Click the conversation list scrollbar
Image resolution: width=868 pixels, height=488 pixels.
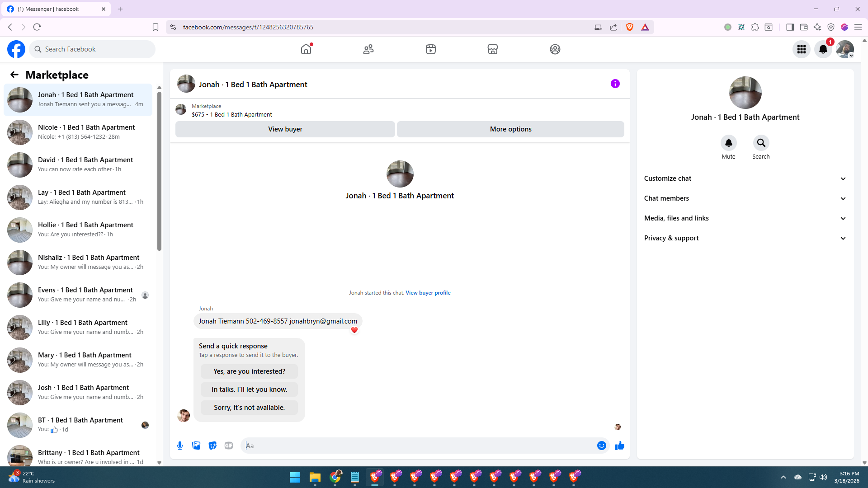tap(159, 172)
